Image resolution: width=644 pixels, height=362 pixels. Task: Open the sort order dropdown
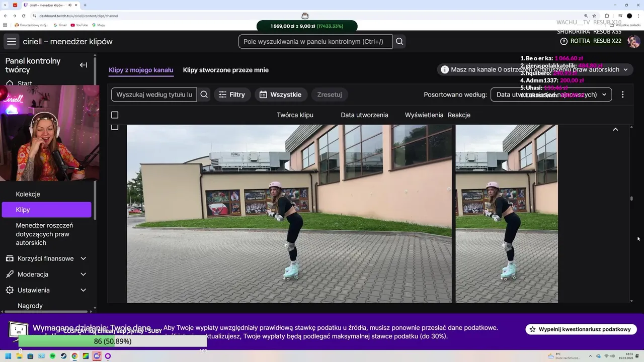(551, 95)
